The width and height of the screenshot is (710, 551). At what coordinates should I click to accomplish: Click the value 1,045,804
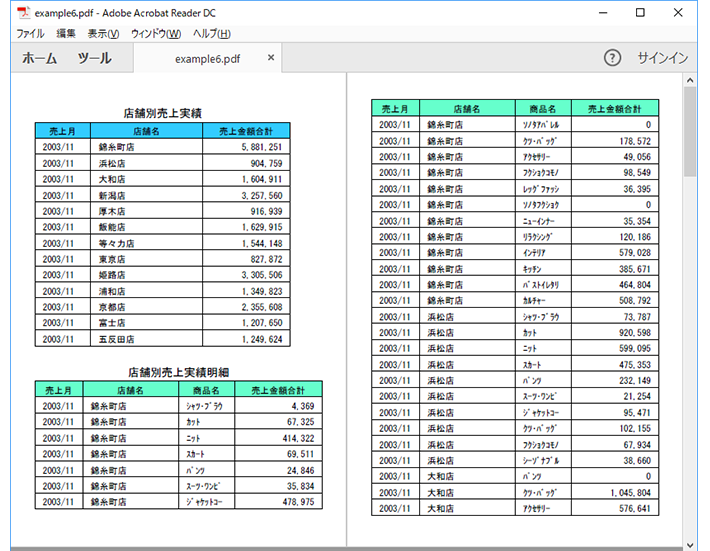(631, 493)
